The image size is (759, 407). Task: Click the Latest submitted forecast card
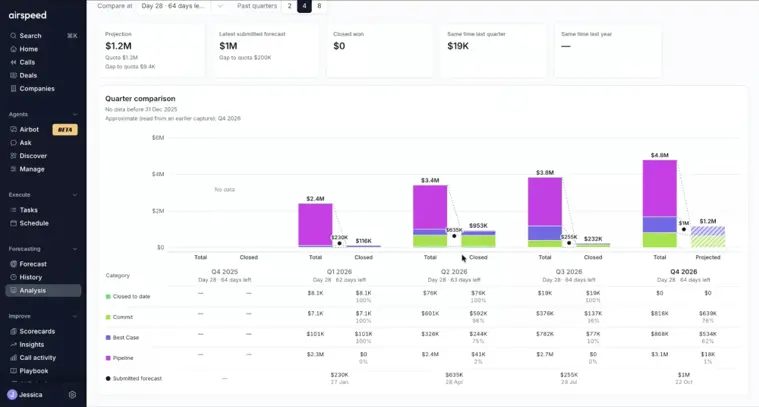(x=266, y=50)
